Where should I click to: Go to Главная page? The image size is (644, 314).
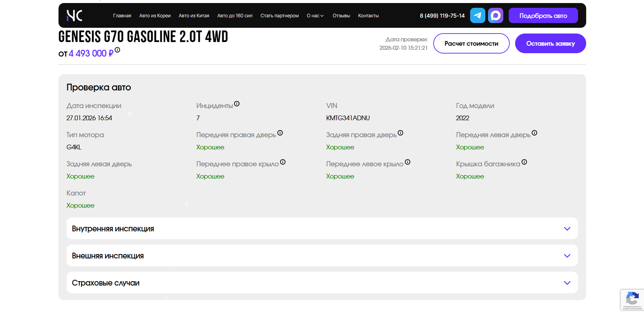122,16
